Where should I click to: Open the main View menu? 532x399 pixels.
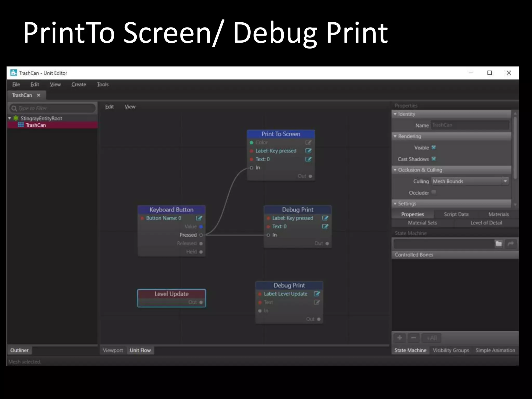point(55,84)
